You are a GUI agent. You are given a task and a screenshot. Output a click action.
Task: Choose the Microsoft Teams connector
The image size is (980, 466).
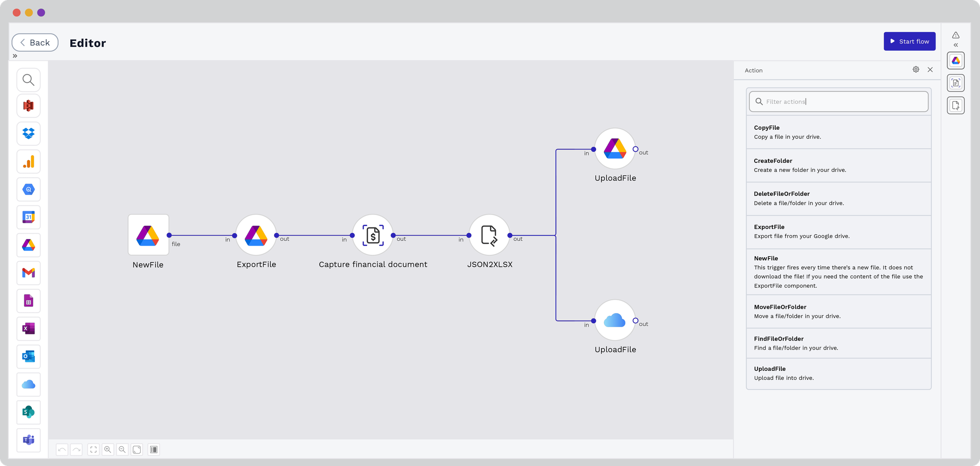click(x=29, y=440)
